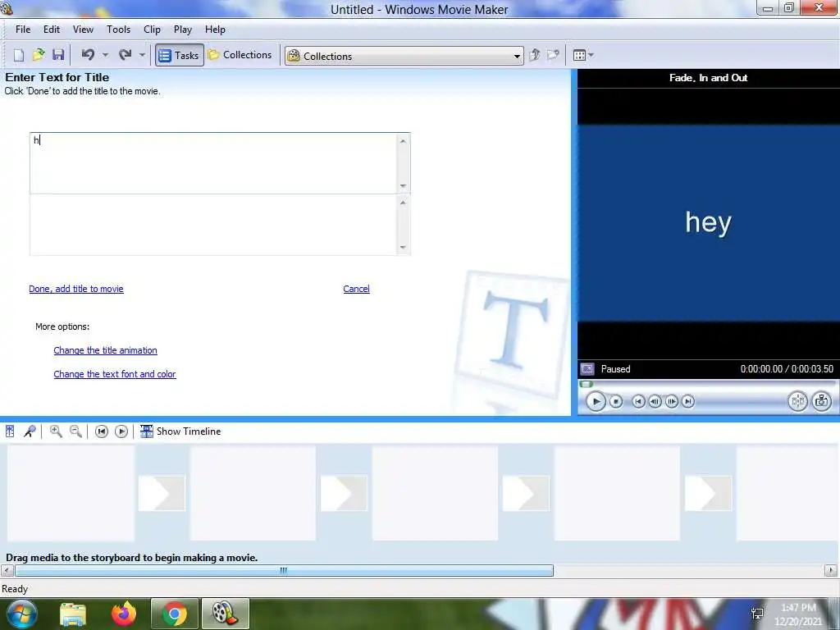Toggle full screen preview icon beside Paused

[587, 369]
